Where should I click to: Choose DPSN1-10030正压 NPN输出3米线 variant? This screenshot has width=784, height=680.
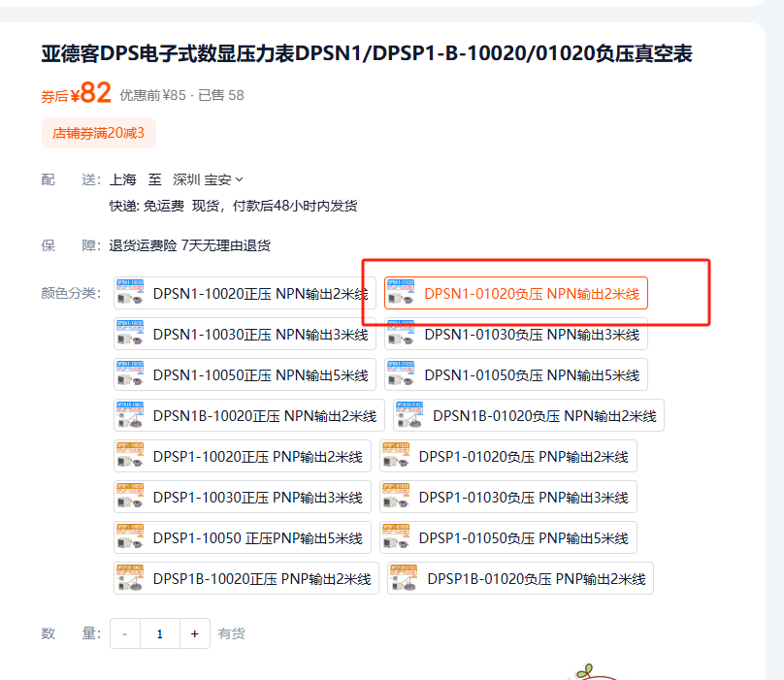[x=245, y=334]
